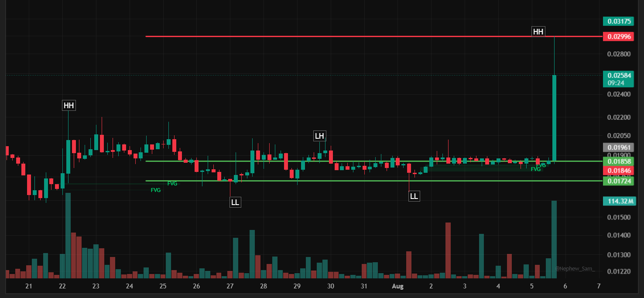Click the tallest green volume bar on July 22
The height and width of the screenshot is (298, 644).
coord(68,236)
